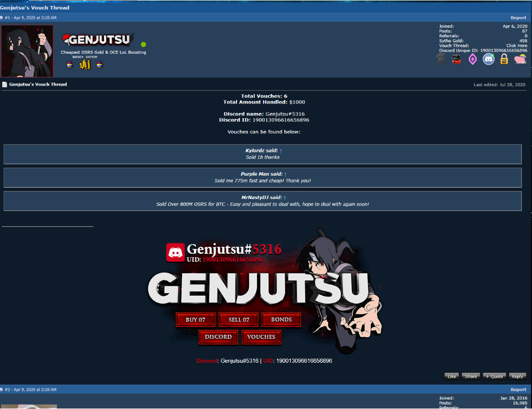The image size is (532, 409).
Task: Click the 'Total Vouches: 6' text
Action: [264, 96]
